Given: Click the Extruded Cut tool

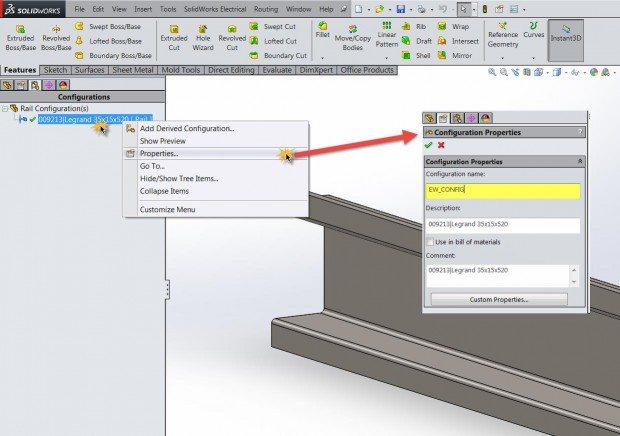Looking at the screenshot, I should [x=174, y=37].
